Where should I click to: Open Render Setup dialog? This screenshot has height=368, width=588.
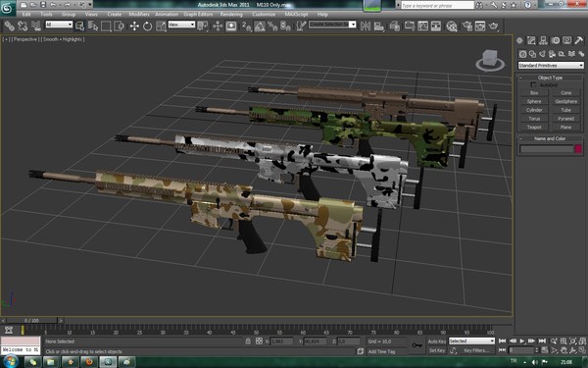pyautogui.click(x=466, y=26)
